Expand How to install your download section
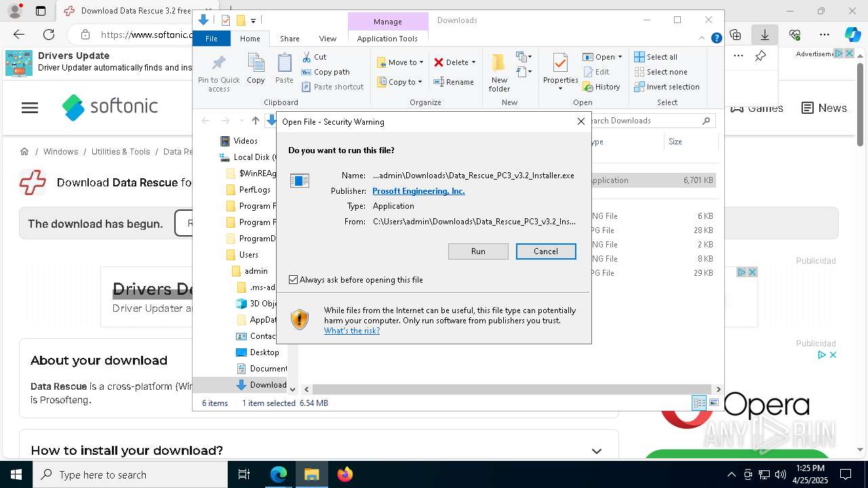Screen dimensions: 868x488 (x=596, y=451)
